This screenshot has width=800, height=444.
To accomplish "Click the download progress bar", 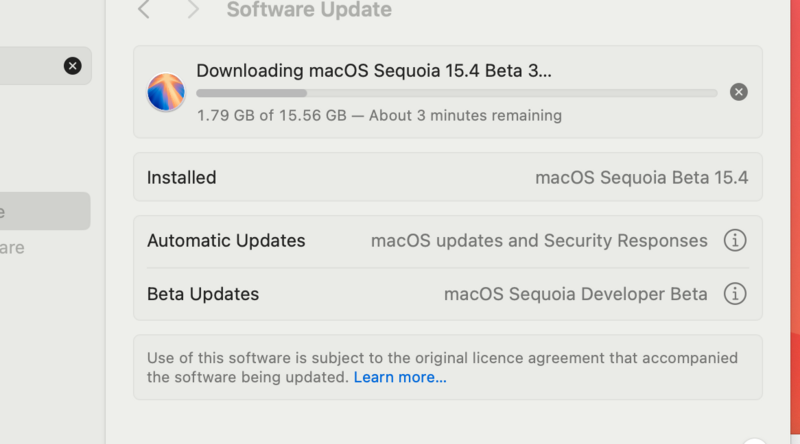I will [x=456, y=93].
